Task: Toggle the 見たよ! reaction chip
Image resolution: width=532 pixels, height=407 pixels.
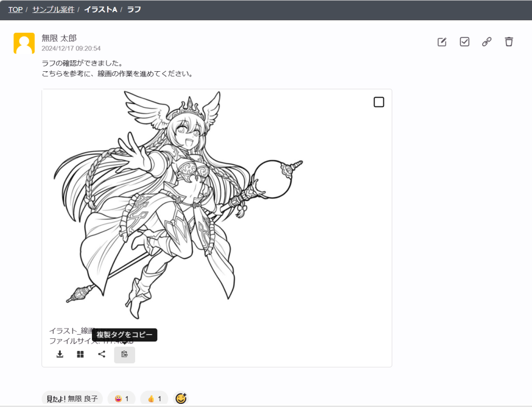Action: pyautogui.click(x=72, y=399)
